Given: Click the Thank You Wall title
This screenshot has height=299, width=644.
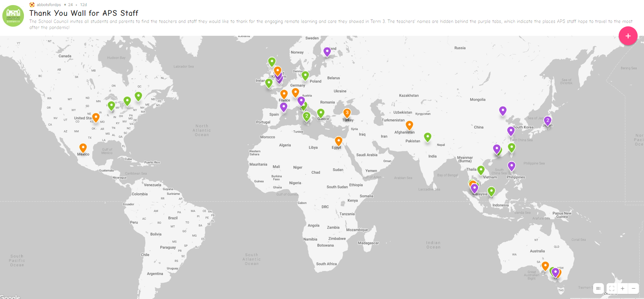Looking at the screenshot, I should point(84,13).
